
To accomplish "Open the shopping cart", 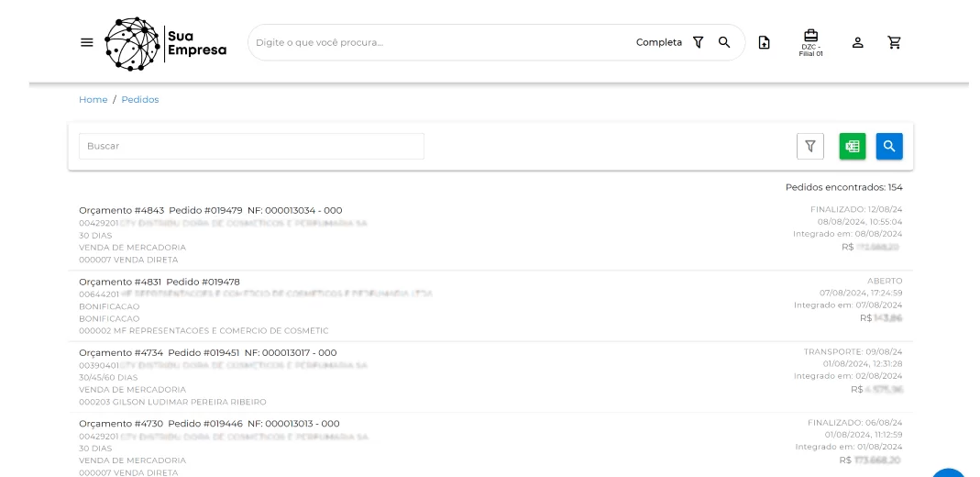I will (x=895, y=42).
